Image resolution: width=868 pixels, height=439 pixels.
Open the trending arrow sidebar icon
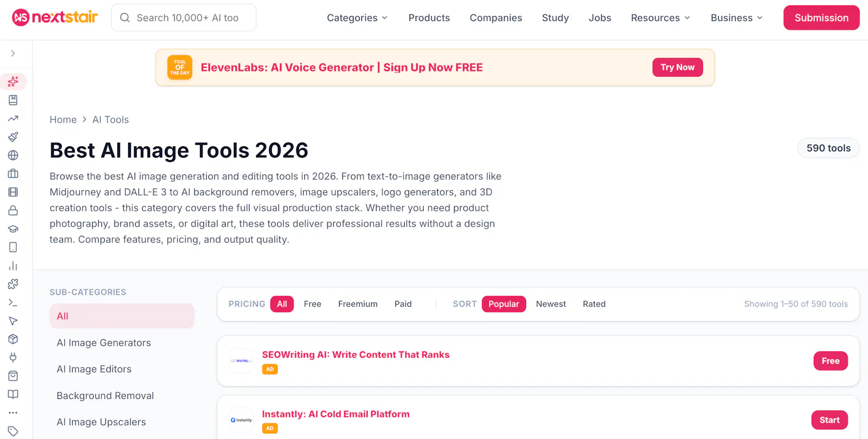(13, 119)
